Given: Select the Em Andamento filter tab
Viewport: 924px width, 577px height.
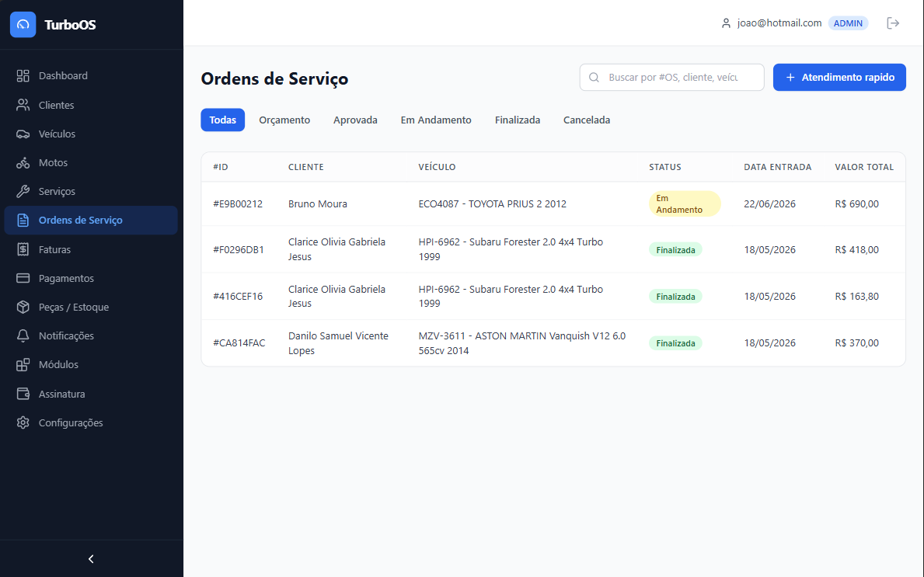Looking at the screenshot, I should 436,120.
